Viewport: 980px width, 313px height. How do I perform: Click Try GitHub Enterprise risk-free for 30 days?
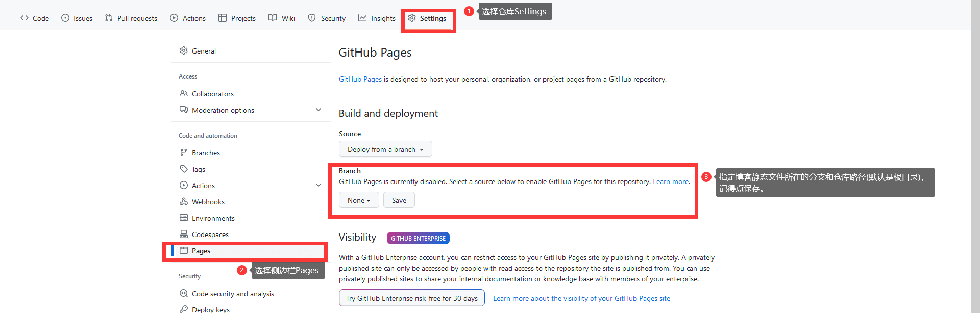tap(412, 298)
